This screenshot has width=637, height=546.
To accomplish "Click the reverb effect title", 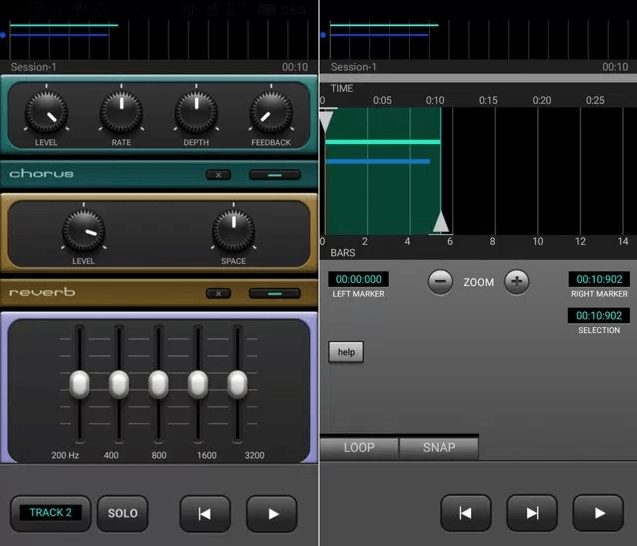I will [x=42, y=292].
